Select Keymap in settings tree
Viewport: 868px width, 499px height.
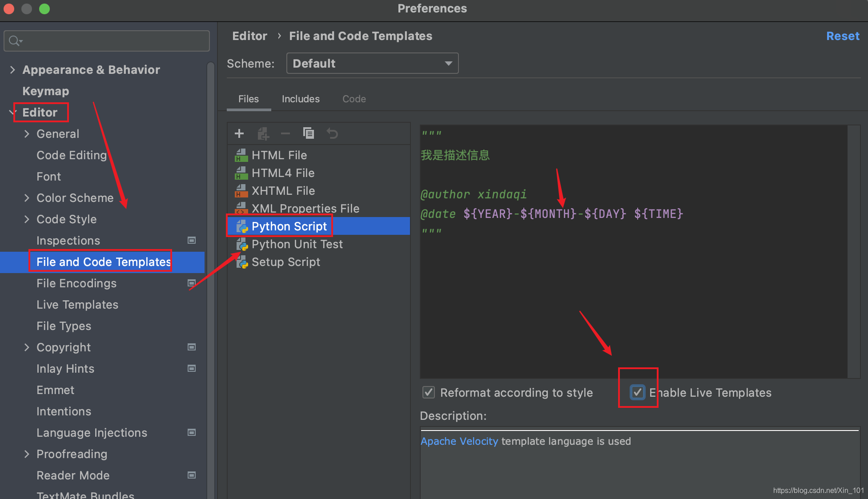tap(46, 91)
